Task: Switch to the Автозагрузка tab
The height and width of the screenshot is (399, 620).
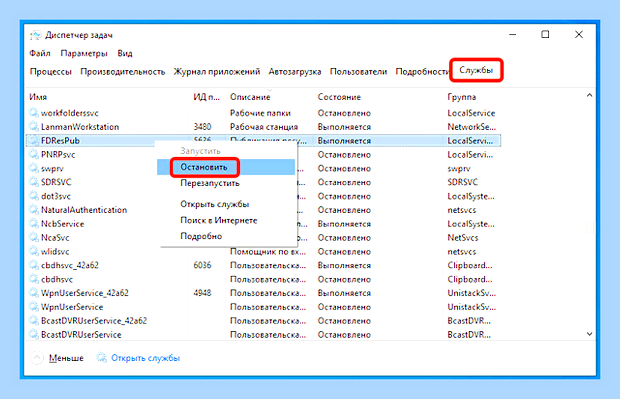Action: [x=295, y=72]
